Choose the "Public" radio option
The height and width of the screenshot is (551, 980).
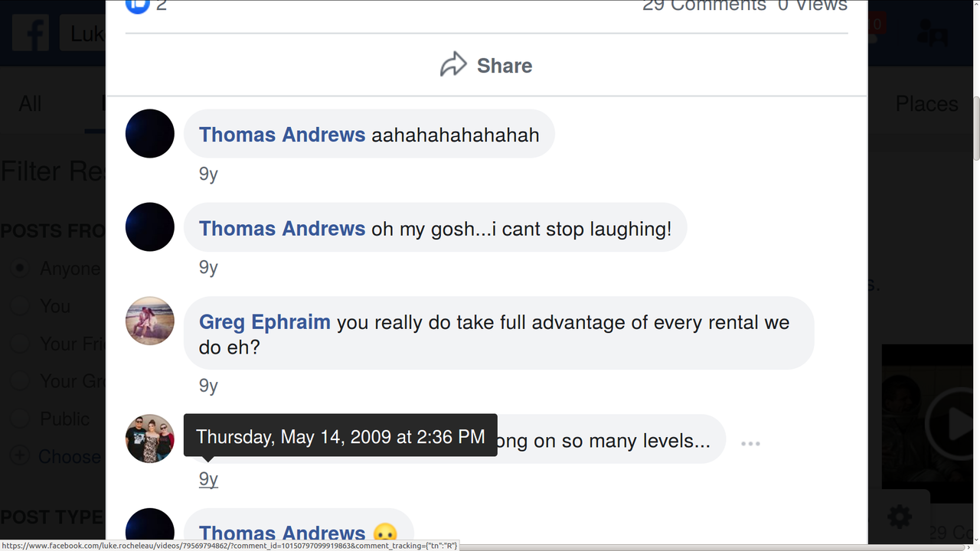point(21,419)
